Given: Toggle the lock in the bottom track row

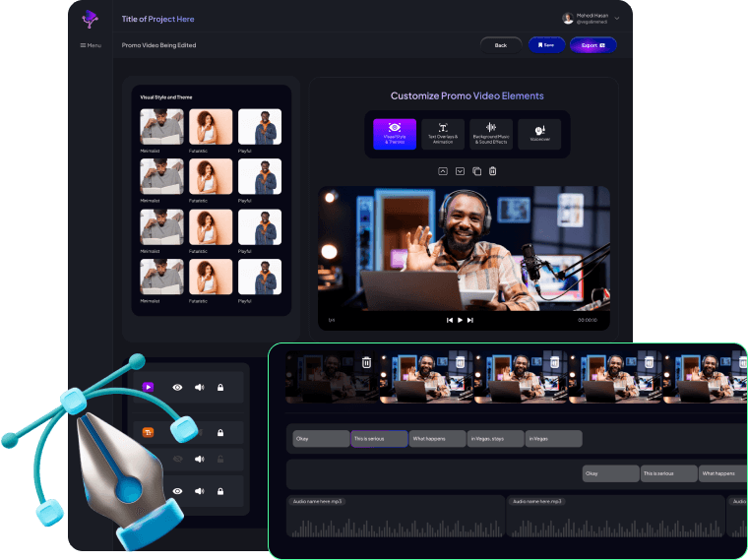Looking at the screenshot, I should point(220,491).
